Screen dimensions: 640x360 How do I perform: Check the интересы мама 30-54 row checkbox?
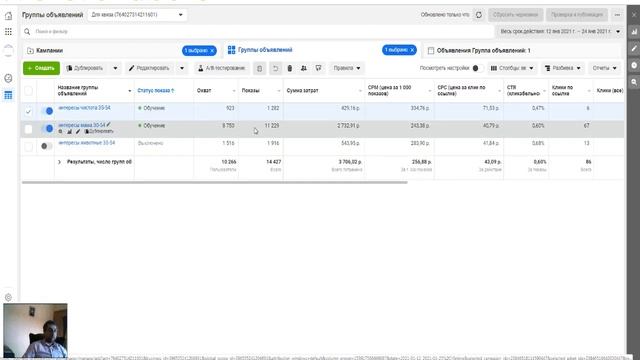(x=28, y=129)
